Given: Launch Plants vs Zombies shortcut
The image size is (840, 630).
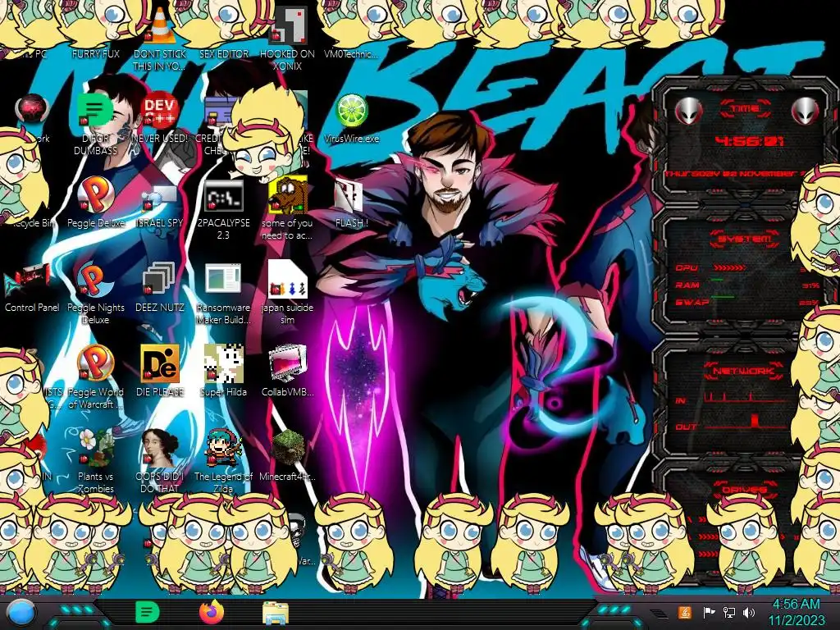Looking at the screenshot, I should [97, 448].
